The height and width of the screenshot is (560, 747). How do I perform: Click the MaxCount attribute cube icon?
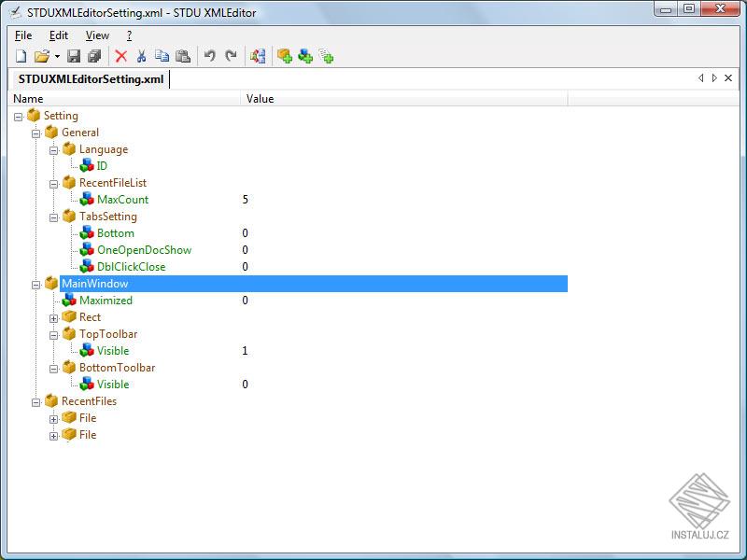(87, 199)
